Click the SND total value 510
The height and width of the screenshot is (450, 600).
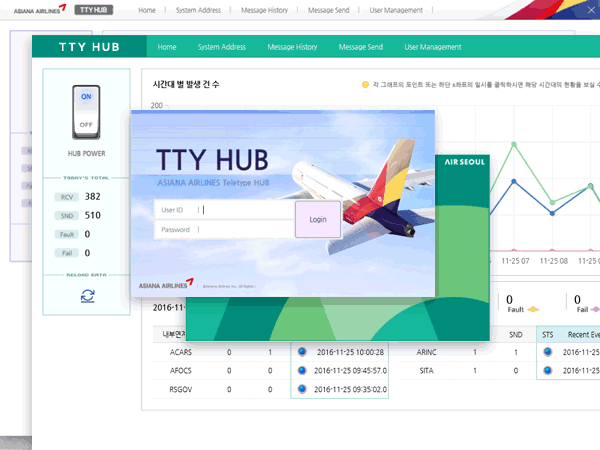tap(92, 215)
